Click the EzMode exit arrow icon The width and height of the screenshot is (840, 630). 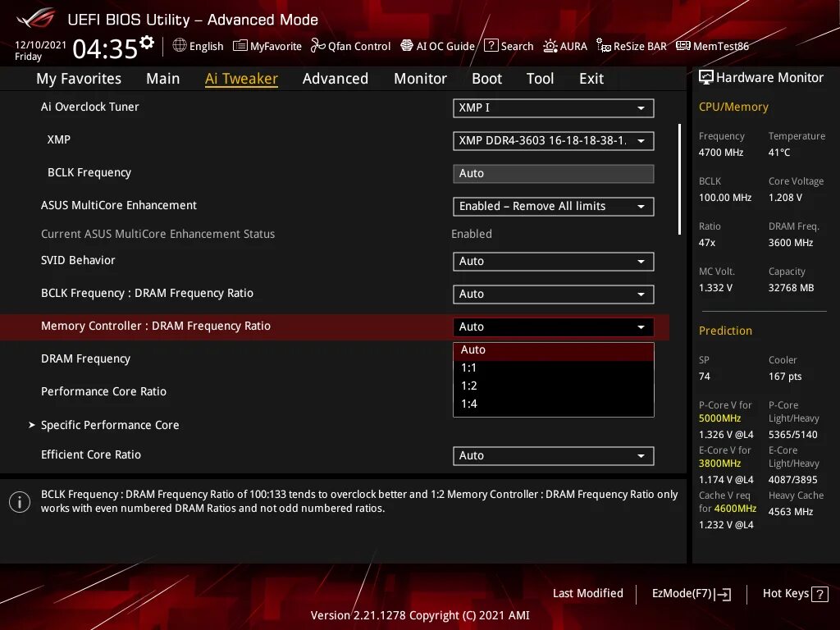pos(724,594)
